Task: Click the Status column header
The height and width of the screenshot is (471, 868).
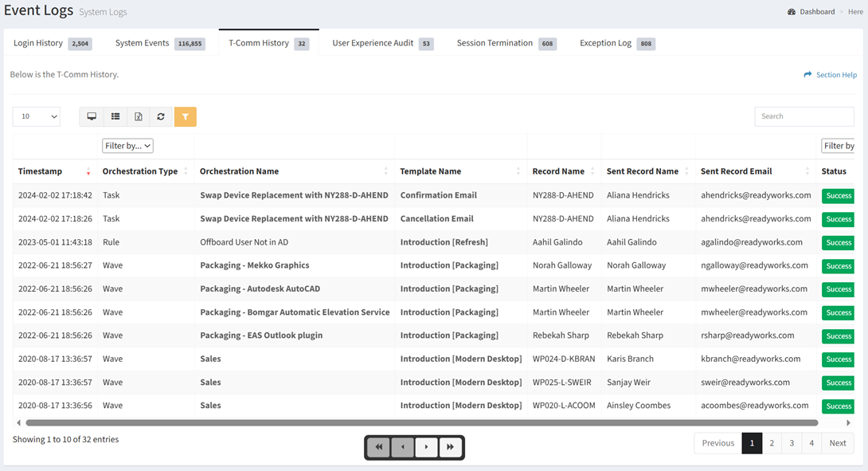Action: click(834, 171)
